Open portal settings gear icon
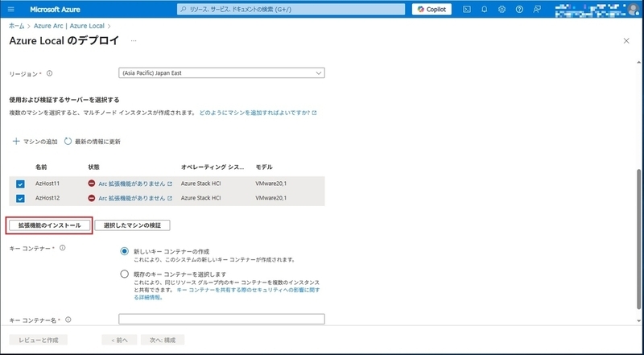The image size is (644, 355). coord(502,9)
